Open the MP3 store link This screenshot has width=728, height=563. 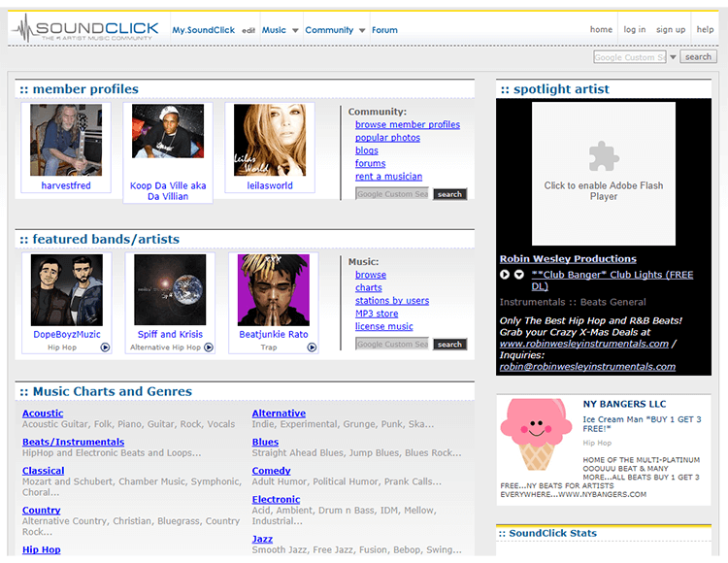pyautogui.click(x=377, y=314)
